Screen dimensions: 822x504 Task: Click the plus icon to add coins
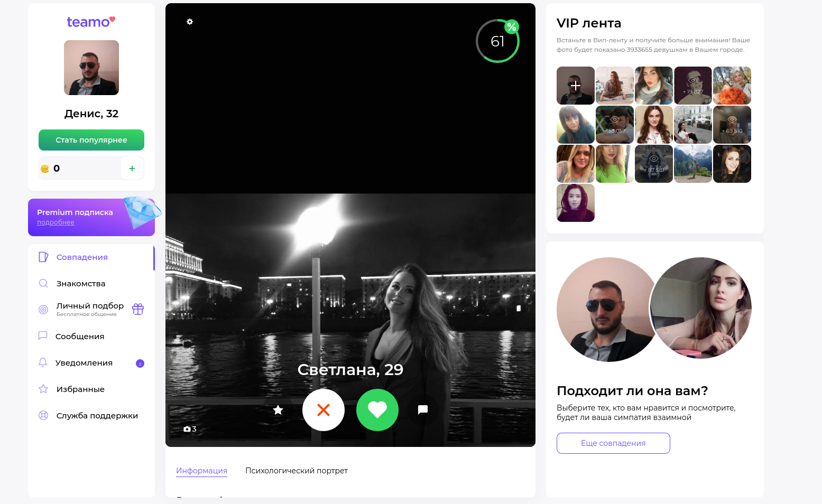tap(132, 169)
